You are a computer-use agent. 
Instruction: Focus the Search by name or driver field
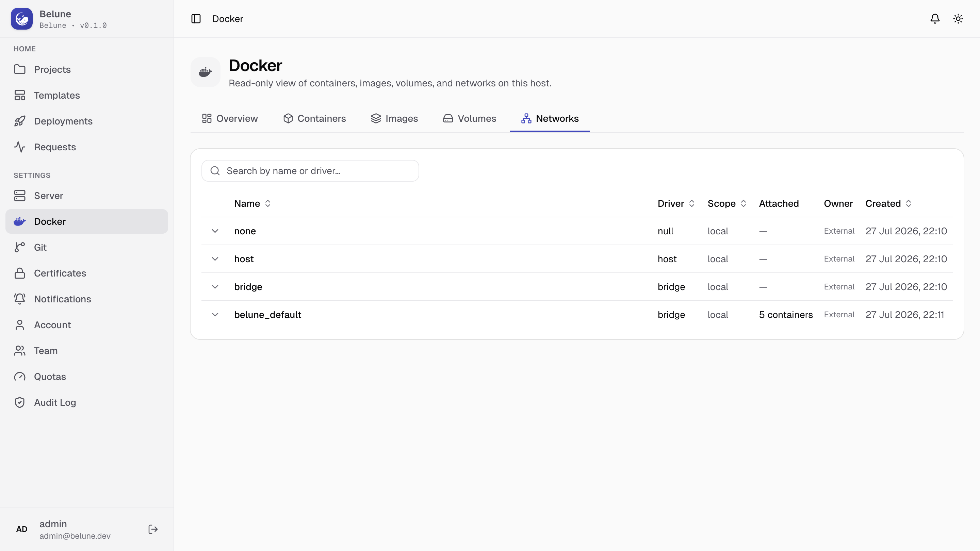coord(310,171)
